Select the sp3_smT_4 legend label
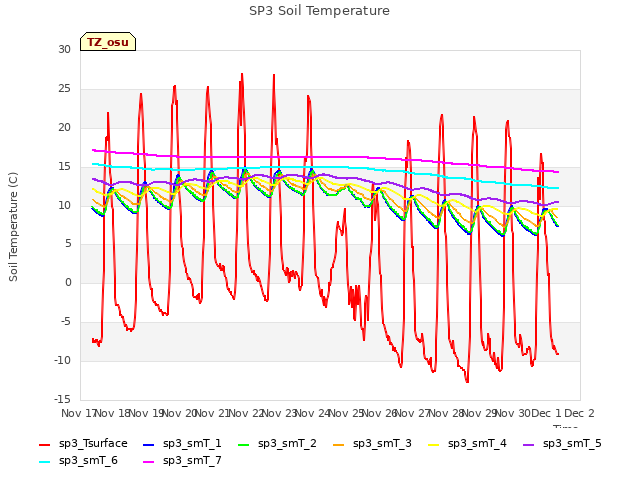 coord(477,444)
